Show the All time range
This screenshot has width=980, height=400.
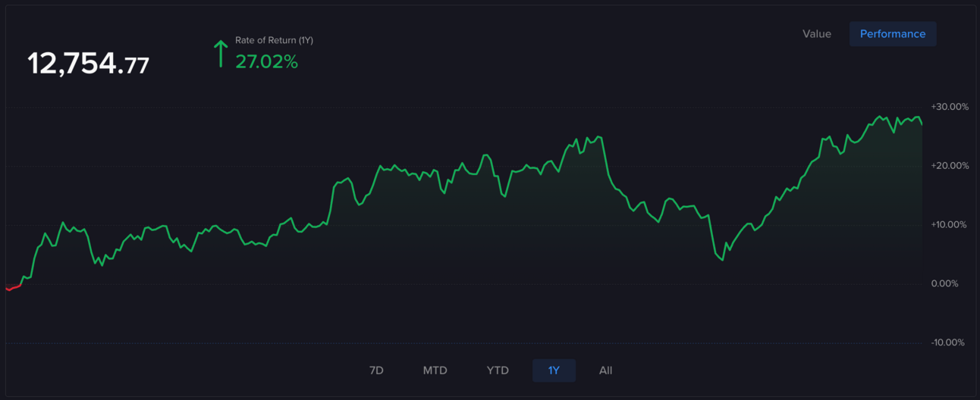605,370
